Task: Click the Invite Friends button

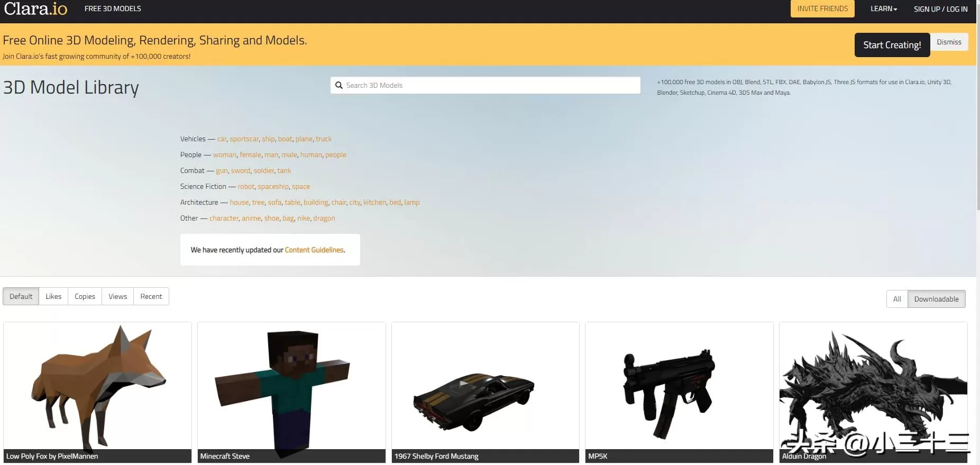Action: coord(822,9)
